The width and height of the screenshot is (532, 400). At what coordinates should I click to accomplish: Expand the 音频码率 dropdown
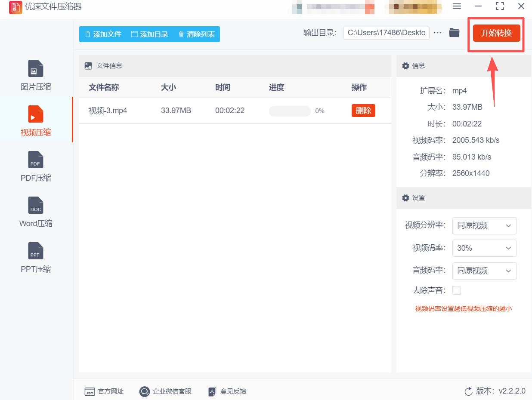(x=484, y=271)
